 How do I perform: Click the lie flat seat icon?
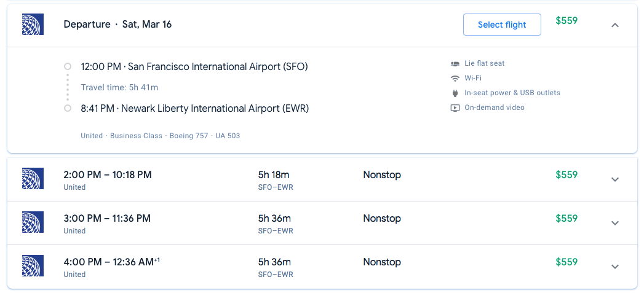click(455, 63)
